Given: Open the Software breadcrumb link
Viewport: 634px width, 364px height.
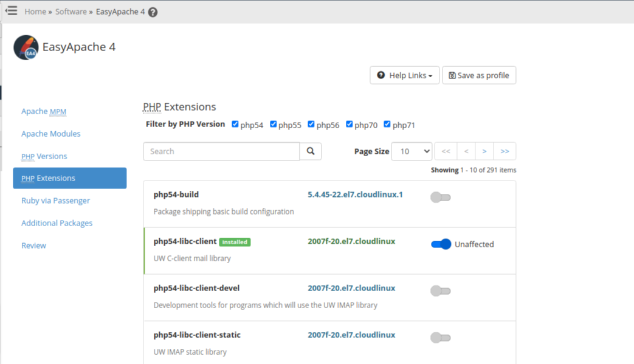Looking at the screenshot, I should coord(71,12).
